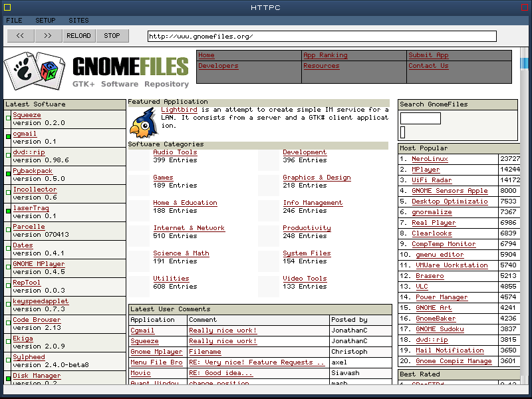Browse the Info Management category
The height and width of the screenshot is (399, 532).
(313, 203)
